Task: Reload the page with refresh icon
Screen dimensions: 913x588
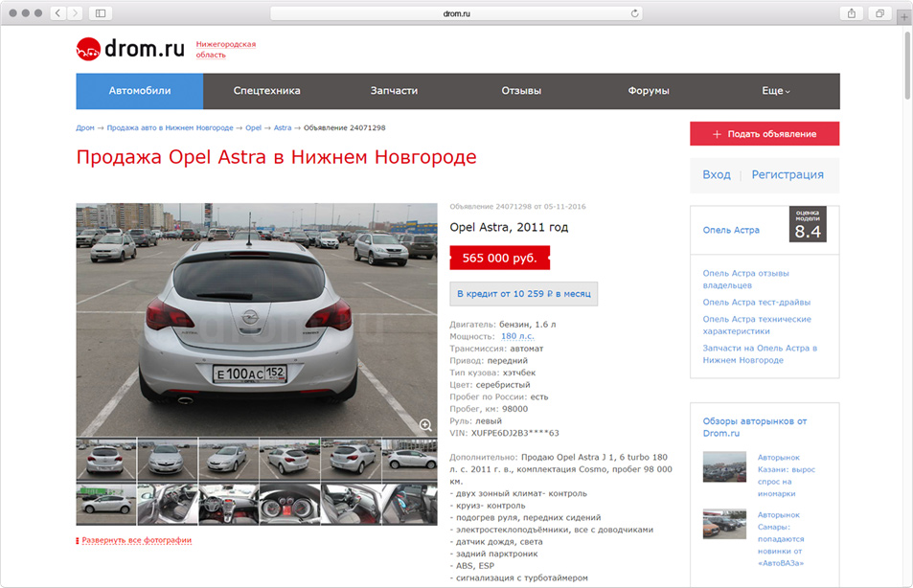Action: tap(634, 12)
